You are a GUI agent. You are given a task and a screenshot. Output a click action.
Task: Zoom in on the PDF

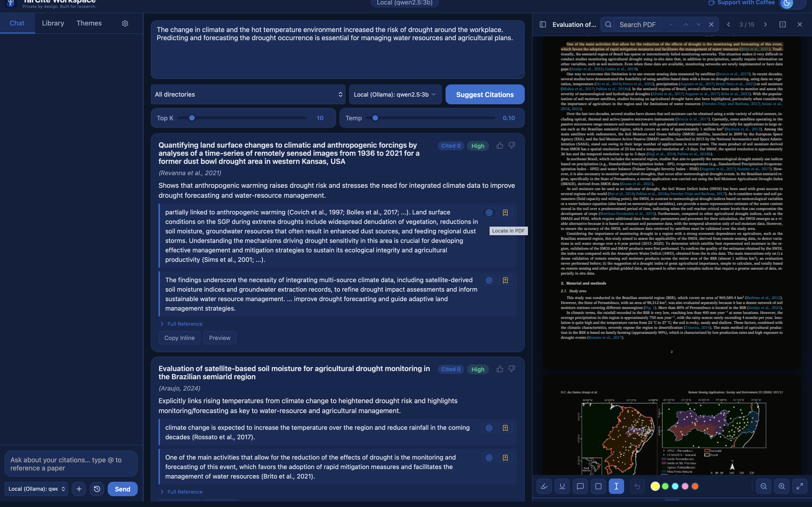click(782, 486)
